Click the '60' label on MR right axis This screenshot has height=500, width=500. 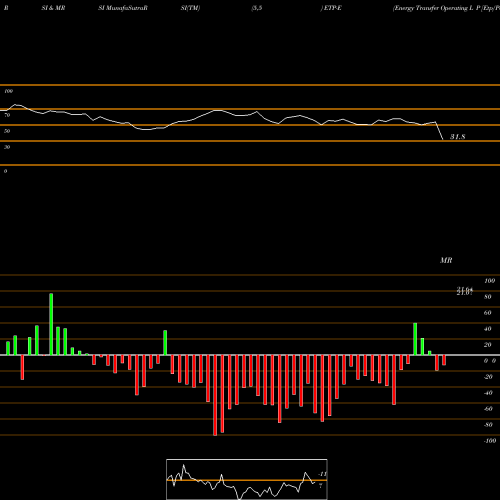[488, 313]
